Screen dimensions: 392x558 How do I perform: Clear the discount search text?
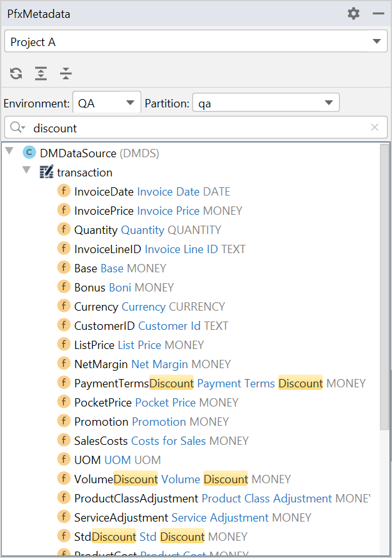[375, 128]
